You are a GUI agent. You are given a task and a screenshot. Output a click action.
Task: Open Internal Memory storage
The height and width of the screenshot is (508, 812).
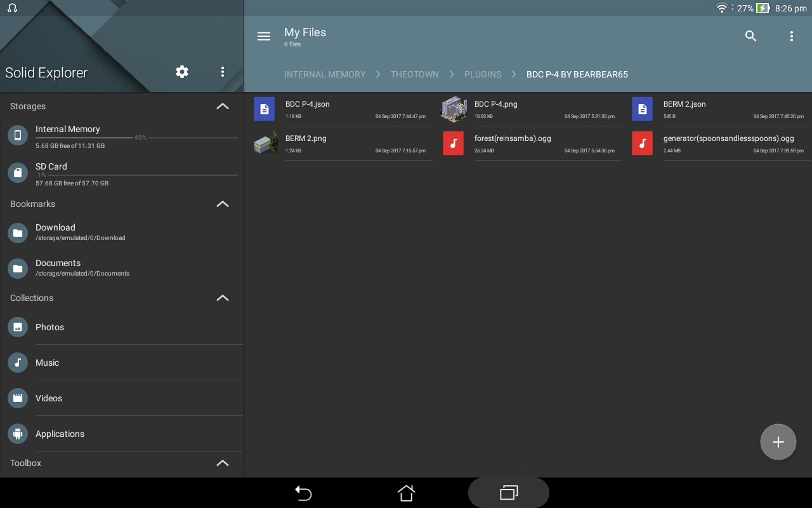point(122,137)
